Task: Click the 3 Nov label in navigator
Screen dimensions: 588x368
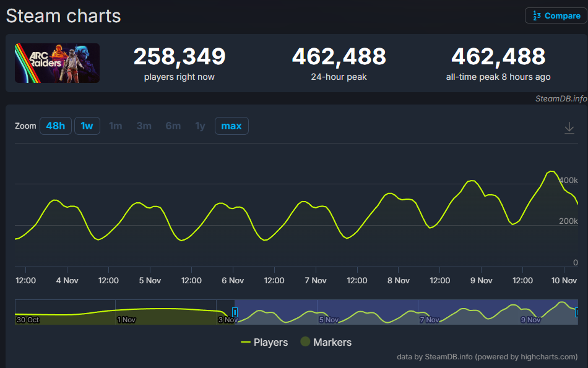Action: pos(228,320)
